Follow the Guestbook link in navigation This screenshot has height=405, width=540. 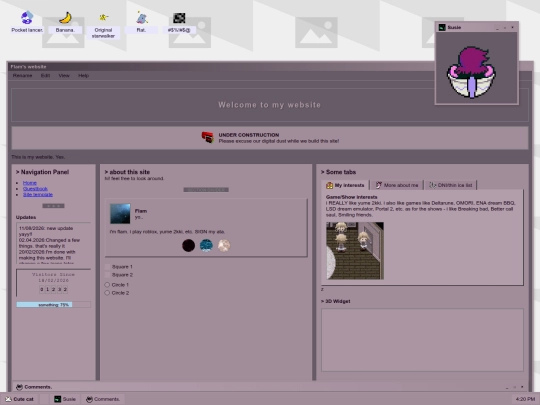click(35, 189)
